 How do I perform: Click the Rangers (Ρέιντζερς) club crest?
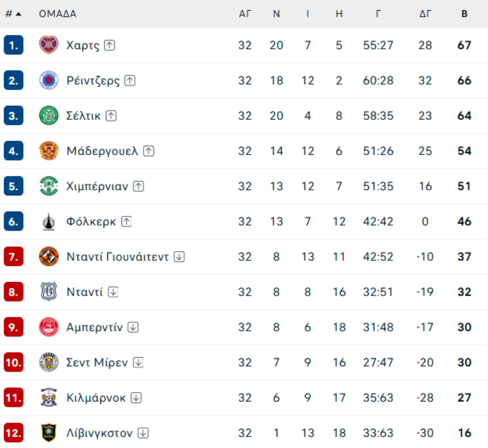click(49, 80)
